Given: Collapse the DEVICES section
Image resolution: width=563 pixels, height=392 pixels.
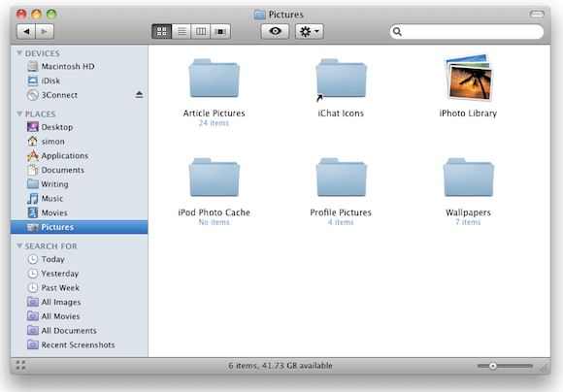Looking at the screenshot, I should [x=19, y=53].
